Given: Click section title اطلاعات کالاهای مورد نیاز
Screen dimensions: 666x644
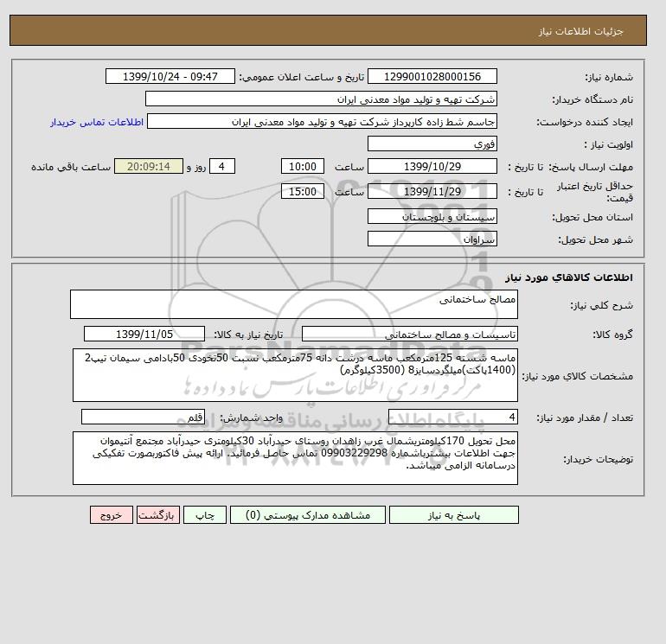Looking at the screenshot, I should (x=569, y=277).
